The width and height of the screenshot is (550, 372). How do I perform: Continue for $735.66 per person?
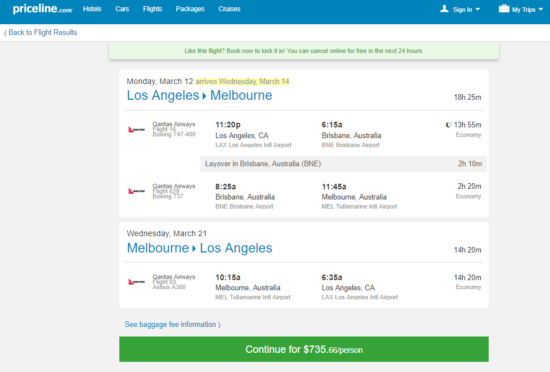[304, 349]
